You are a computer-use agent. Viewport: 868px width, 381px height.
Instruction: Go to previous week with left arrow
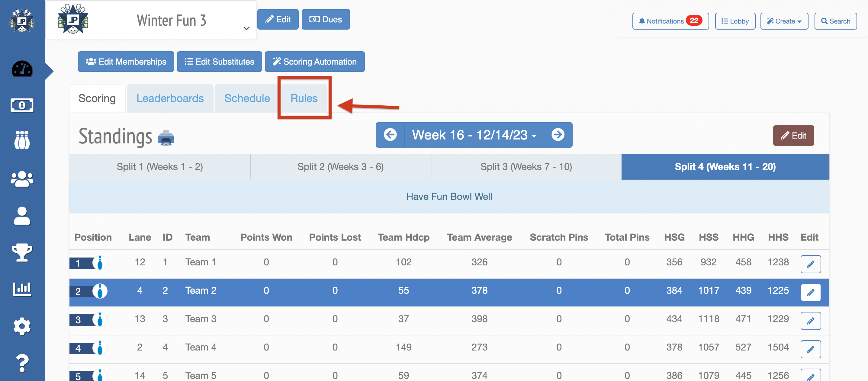coord(390,135)
